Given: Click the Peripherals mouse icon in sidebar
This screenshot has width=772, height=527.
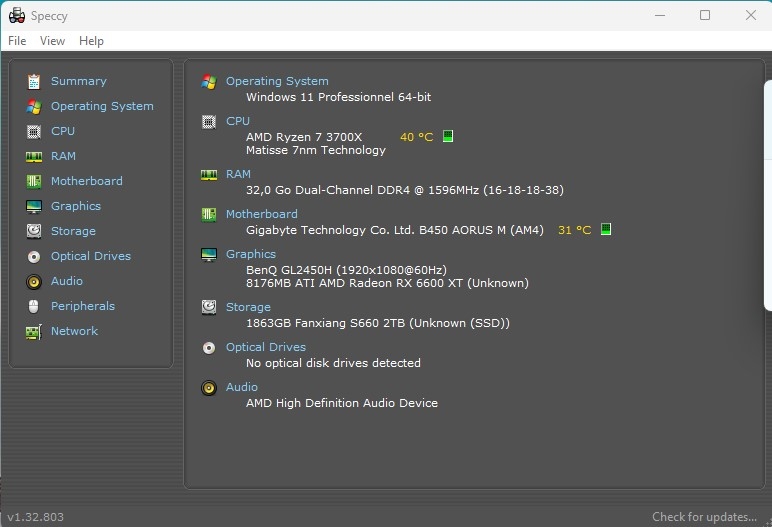Looking at the screenshot, I should tap(33, 306).
